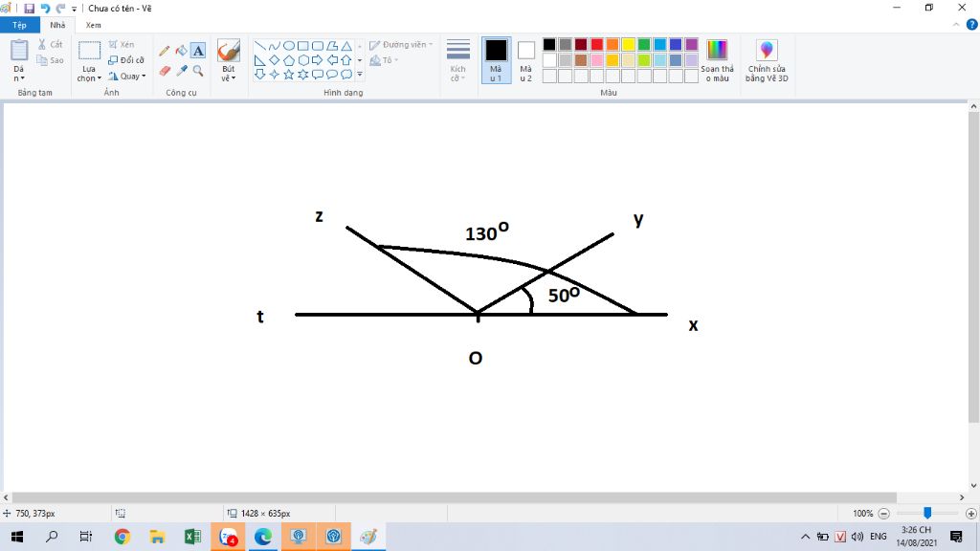Click the zoom in plus button
The image size is (980, 551).
(x=971, y=514)
